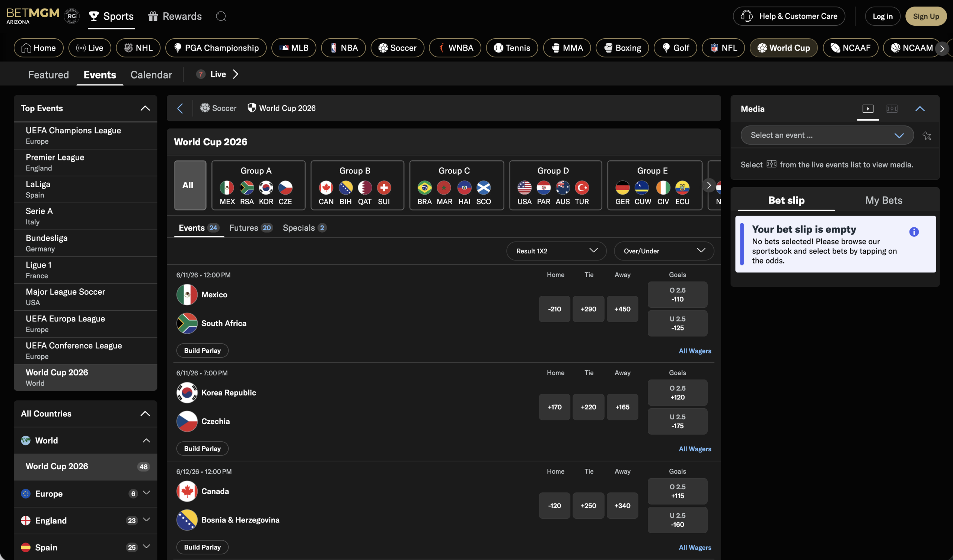Viewport: 953px width, 560px height.
Task: Filter by Group E card
Action: click(x=654, y=185)
